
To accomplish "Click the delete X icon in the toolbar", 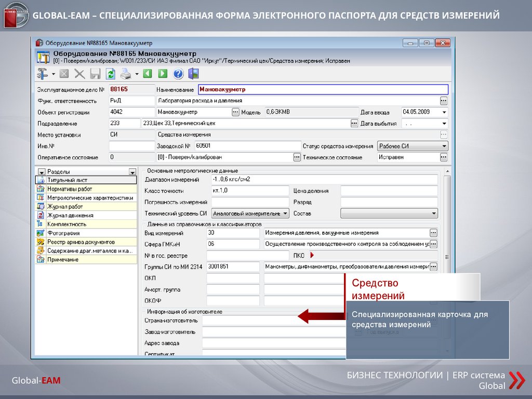I will click(x=79, y=74).
